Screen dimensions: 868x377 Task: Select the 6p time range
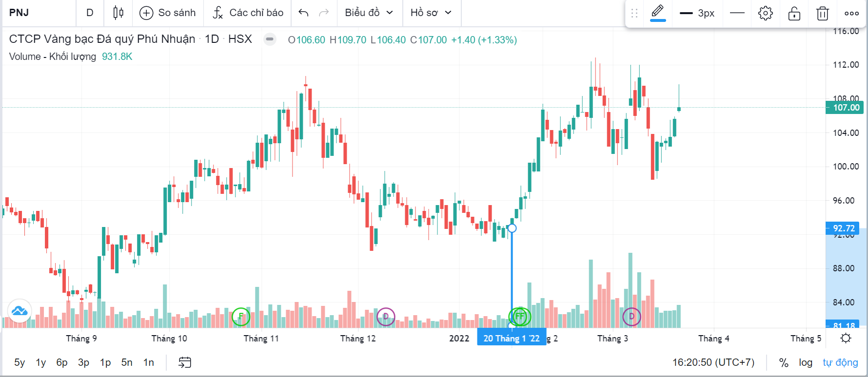62,362
